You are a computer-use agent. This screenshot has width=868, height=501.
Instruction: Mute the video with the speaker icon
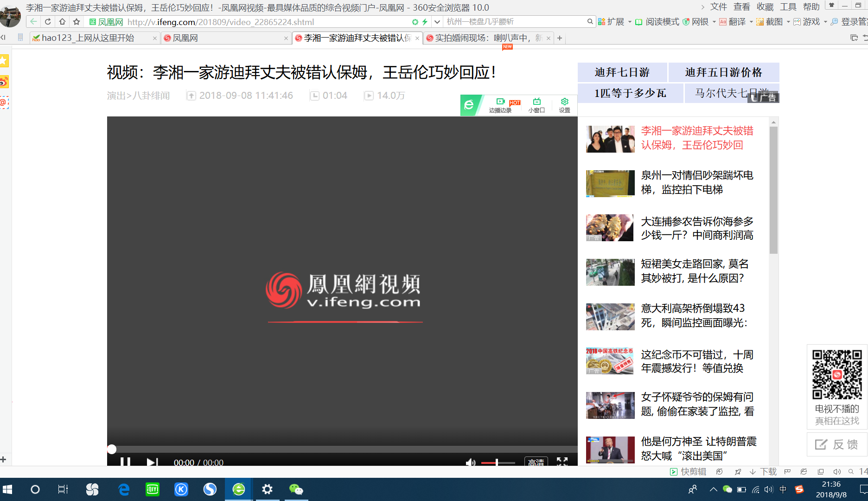coord(471,462)
